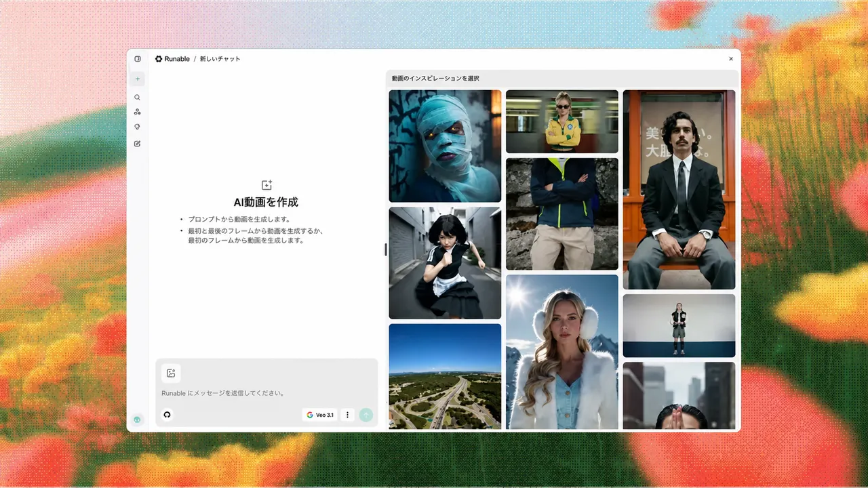Start a new chat with plus icon

[138, 79]
